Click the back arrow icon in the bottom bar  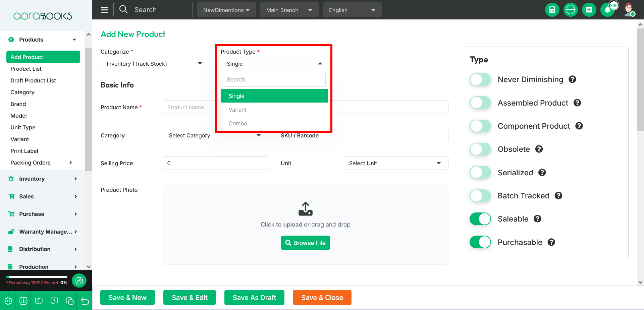(x=85, y=301)
